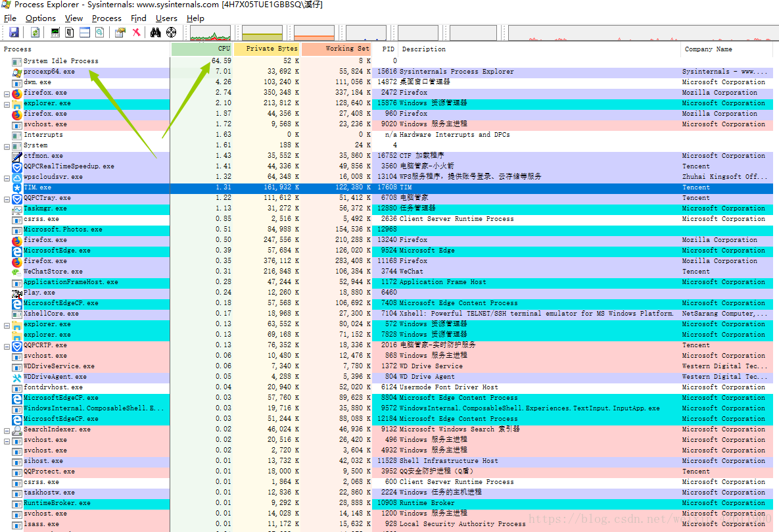Collapse the svchost.exe PID 496 tree node
Screen dimensions: 779x532
tap(7, 441)
